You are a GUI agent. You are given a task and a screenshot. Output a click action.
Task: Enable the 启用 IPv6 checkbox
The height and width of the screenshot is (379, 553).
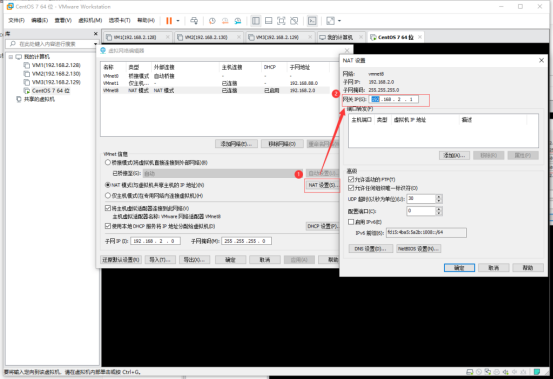click(x=351, y=222)
